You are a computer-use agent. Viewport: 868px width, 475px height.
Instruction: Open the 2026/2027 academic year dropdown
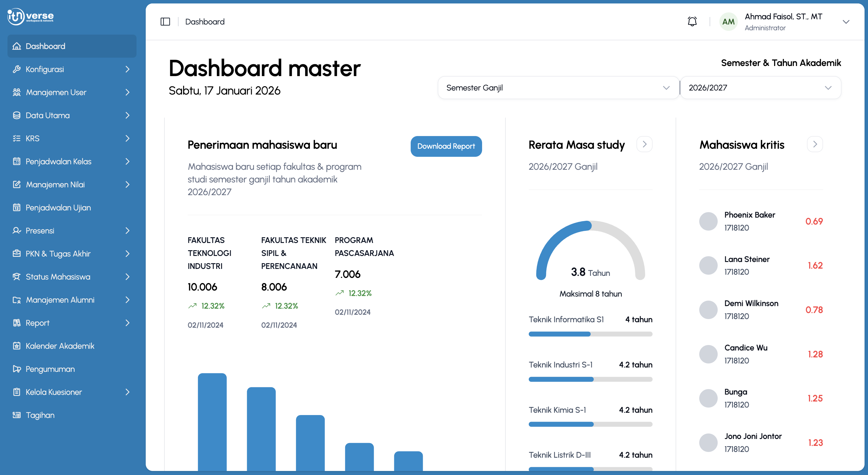(x=760, y=88)
